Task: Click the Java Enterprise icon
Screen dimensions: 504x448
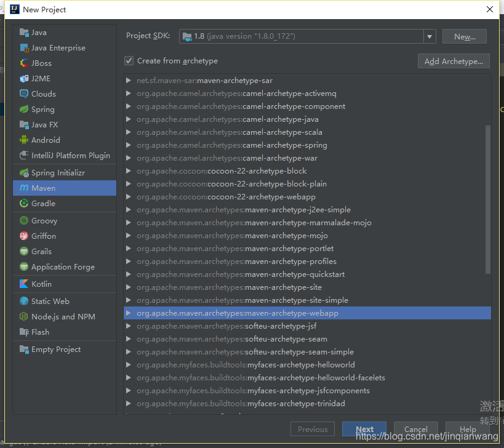Action: click(x=24, y=48)
